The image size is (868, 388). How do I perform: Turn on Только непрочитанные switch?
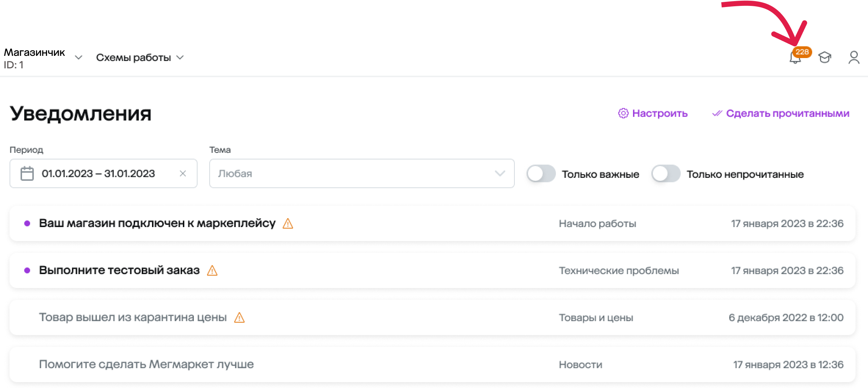[666, 174]
